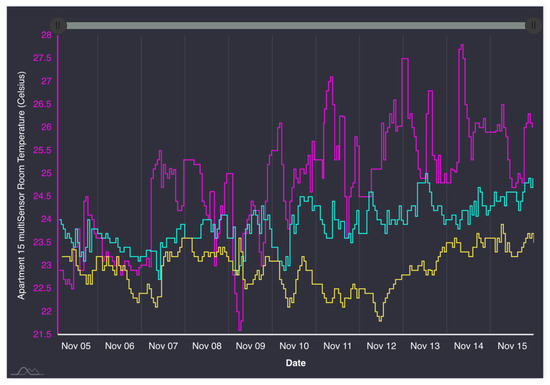Image resolution: width=550 pixels, height=385 pixels.
Task: Click the 21.5 value on temperature axis
Action: pyautogui.click(x=42, y=335)
